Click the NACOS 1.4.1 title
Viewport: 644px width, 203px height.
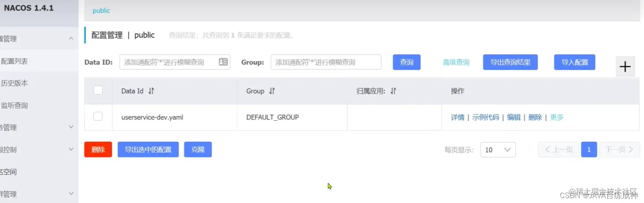29,8
